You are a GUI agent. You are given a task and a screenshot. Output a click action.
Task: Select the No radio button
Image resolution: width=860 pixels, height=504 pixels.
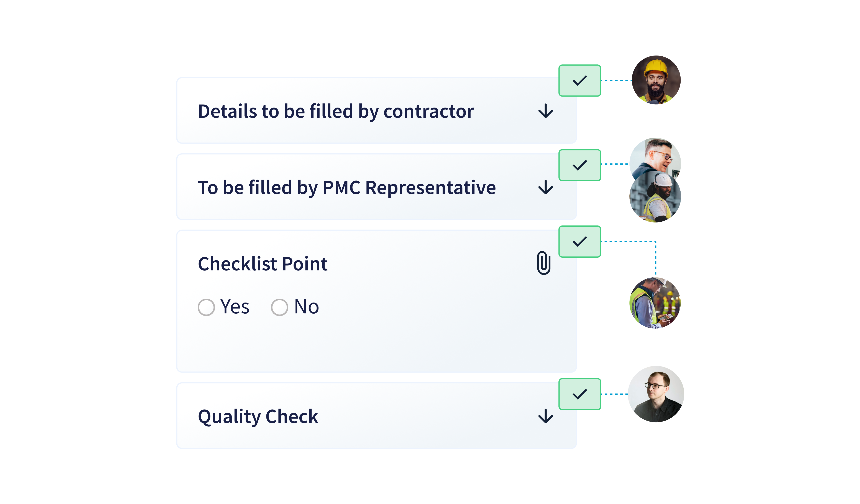tap(279, 307)
